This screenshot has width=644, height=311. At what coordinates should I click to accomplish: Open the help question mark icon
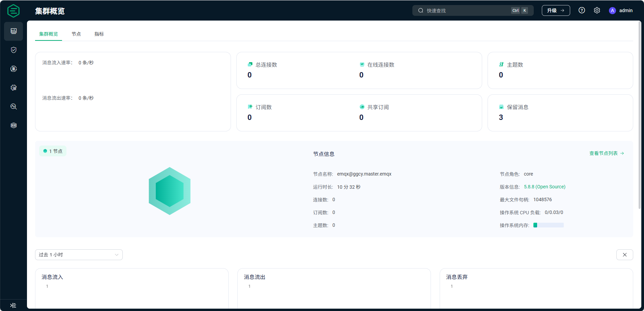tap(582, 10)
